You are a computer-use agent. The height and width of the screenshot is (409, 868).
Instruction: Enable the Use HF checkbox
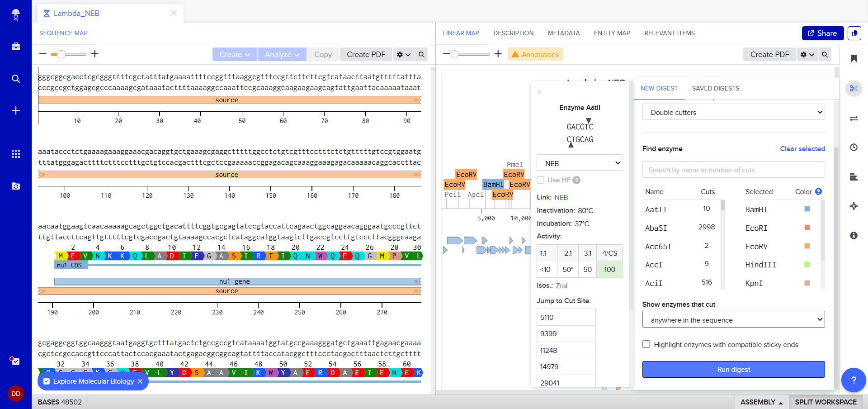coord(541,180)
